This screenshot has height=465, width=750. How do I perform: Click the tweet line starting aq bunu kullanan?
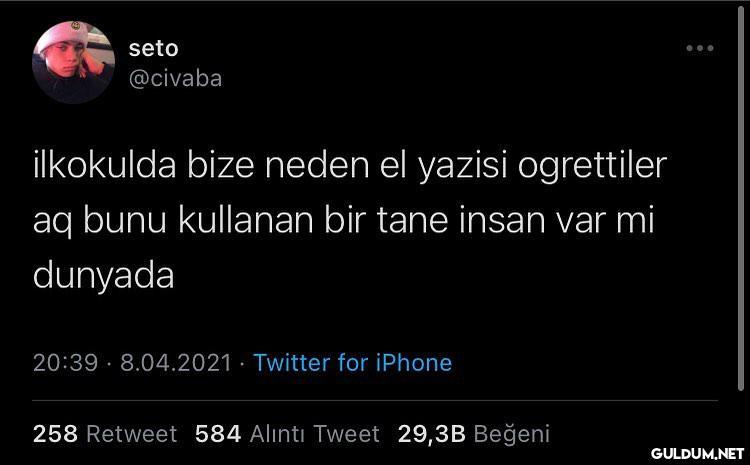[x=343, y=221]
